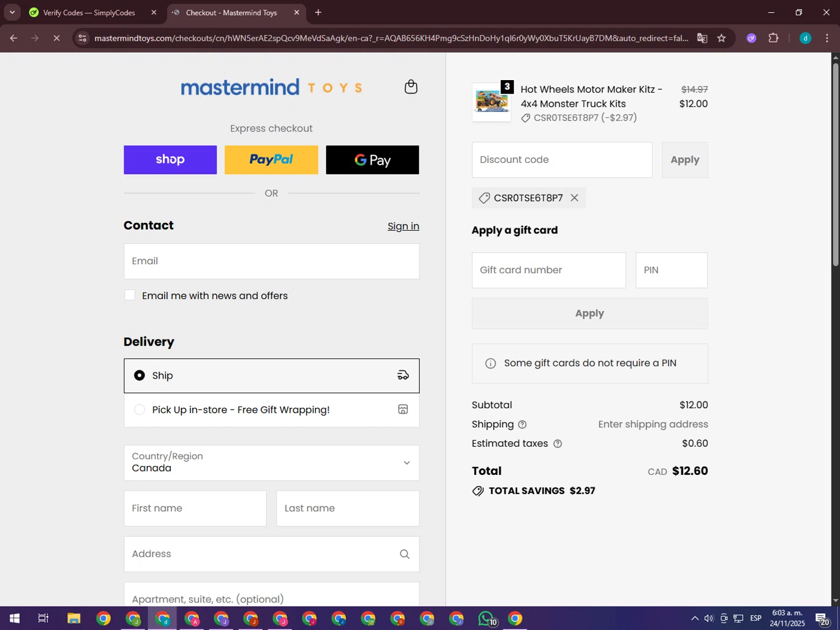Click the info icon beside PIN notice
The image size is (840, 630).
pos(491,363)
